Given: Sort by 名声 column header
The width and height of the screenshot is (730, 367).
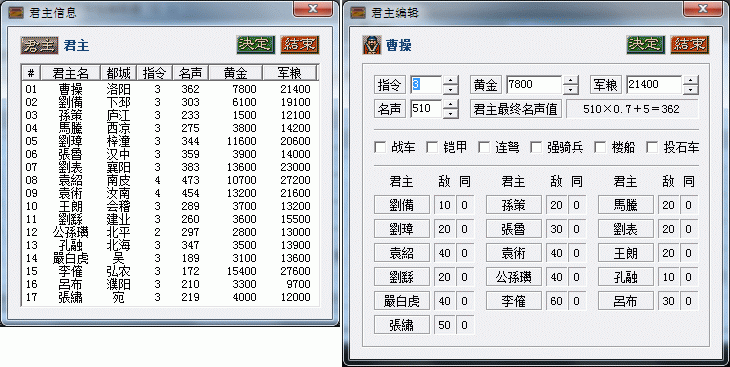Looking at the screenshot, I should pyautogui.click(x=190, y=73).
